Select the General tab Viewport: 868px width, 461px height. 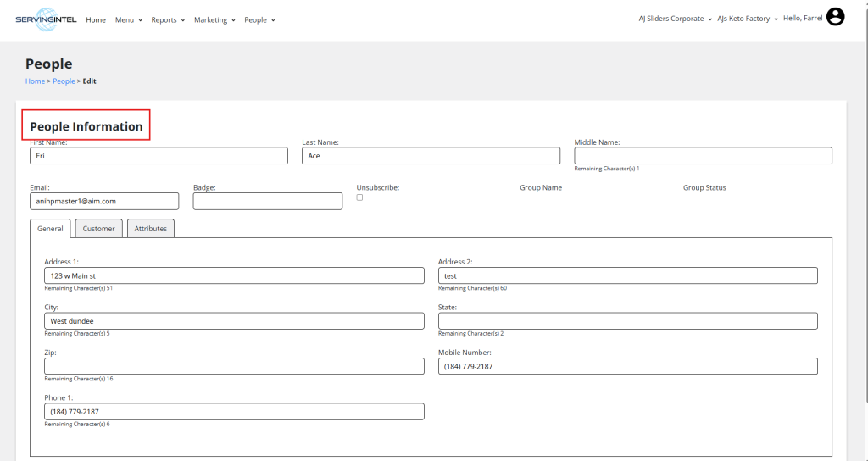tap(50, 229)
